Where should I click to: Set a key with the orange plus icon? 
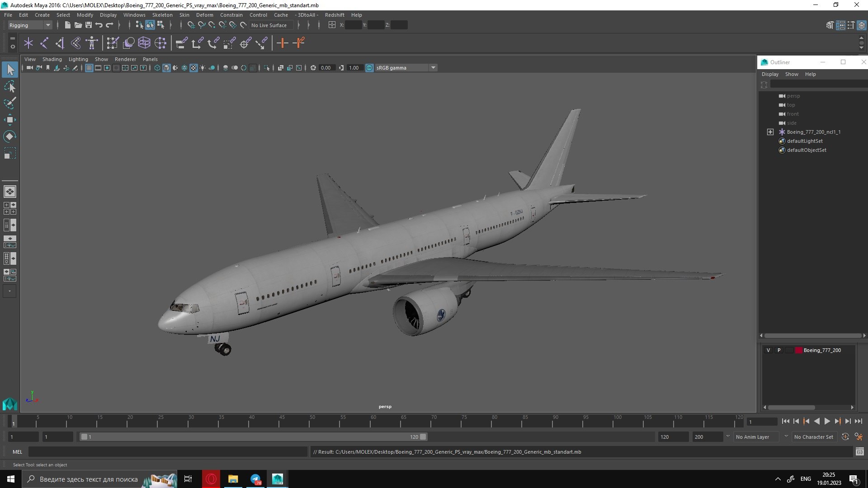click(x=283, y=43)
